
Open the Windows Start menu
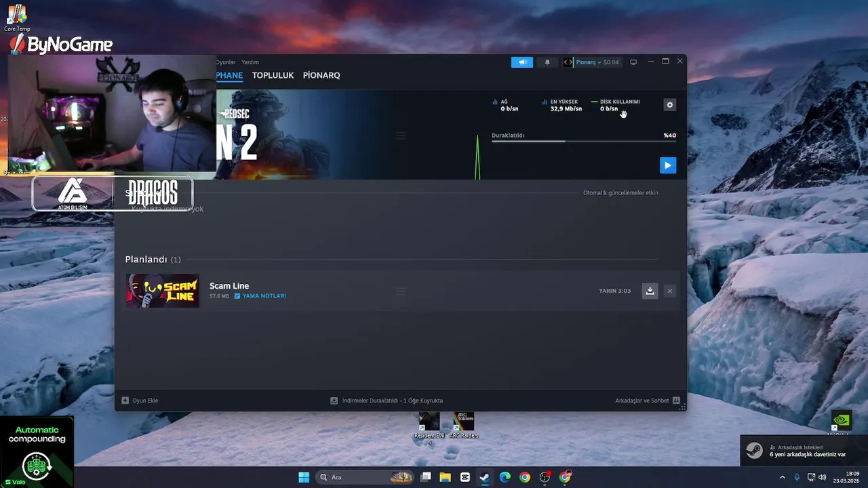pyautogui.click(x=304, y=477)
